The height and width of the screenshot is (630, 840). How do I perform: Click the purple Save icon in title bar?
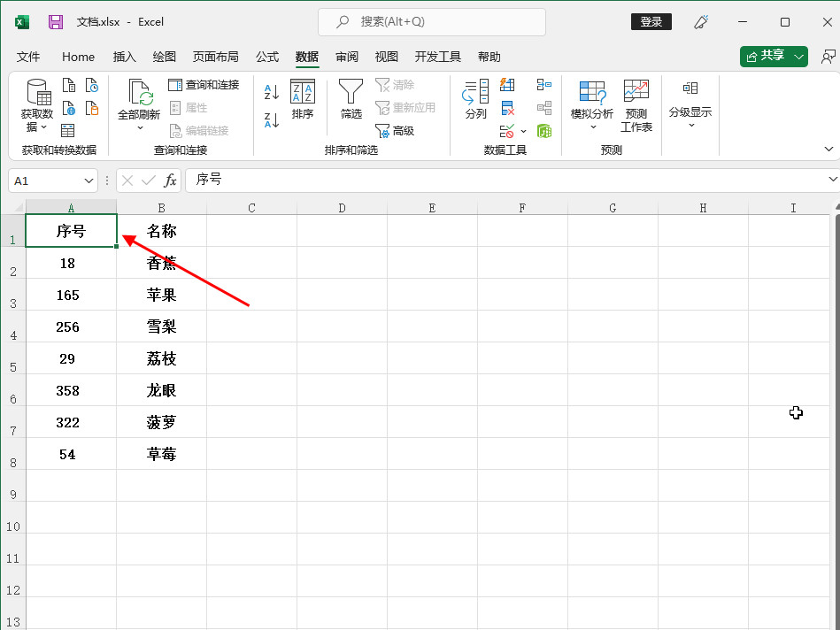[56, 22]
